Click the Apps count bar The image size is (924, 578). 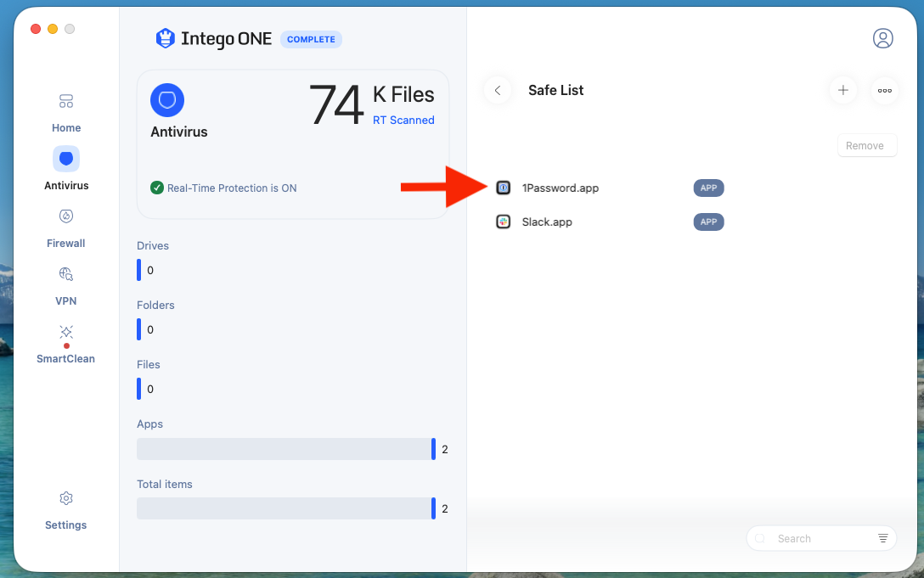[286, 449]
